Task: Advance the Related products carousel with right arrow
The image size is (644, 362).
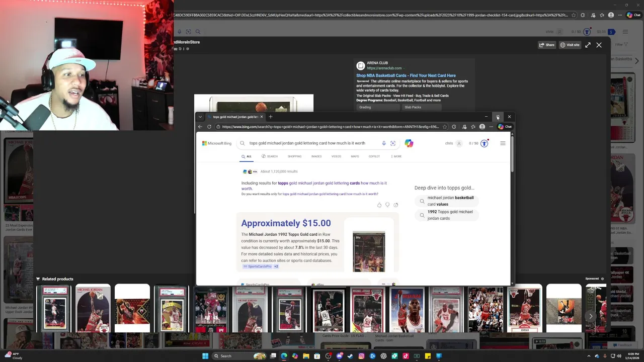Action: tap(591, 316)
